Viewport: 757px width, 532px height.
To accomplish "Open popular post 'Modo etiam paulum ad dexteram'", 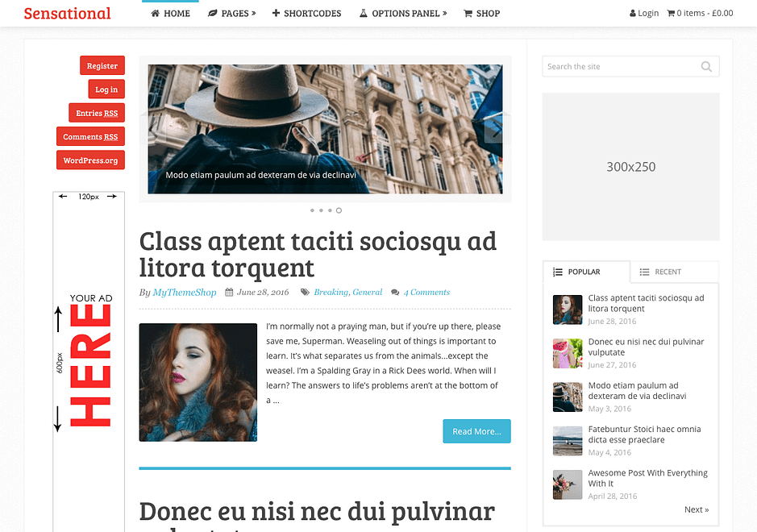I will tap(637, 391).
